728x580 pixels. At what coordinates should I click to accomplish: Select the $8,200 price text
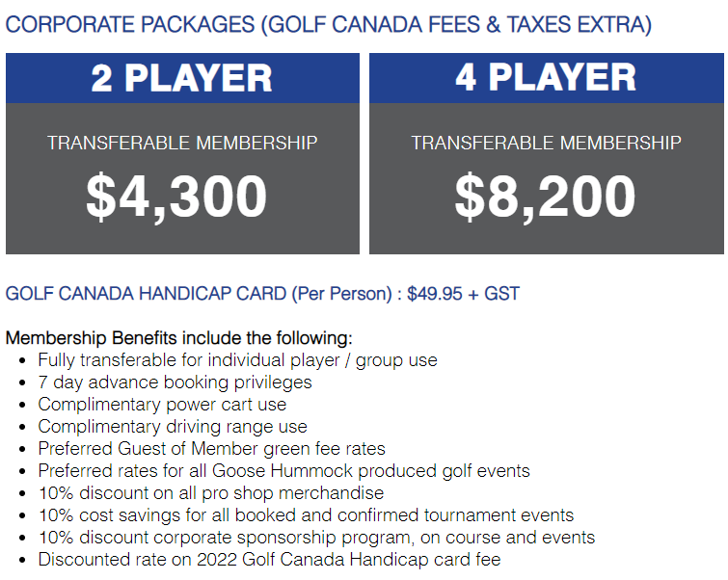(545, 197)
